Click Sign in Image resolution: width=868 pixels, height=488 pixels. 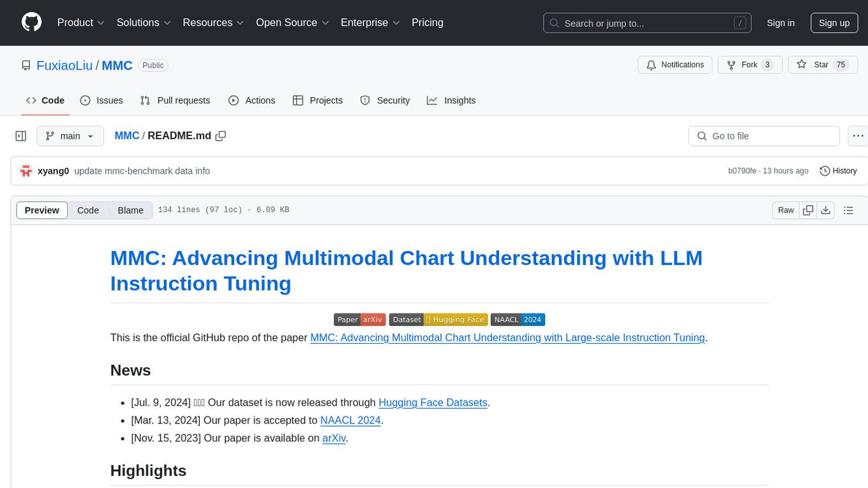pos(781,23)
